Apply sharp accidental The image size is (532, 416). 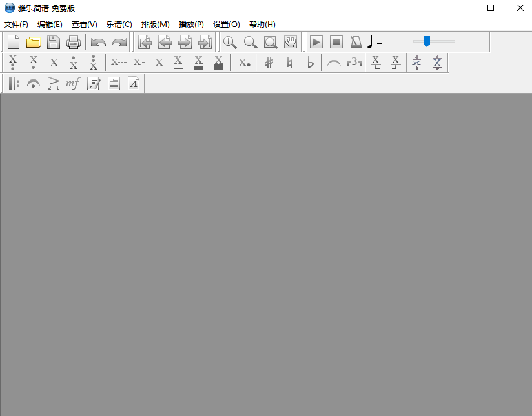pos(269,63)
